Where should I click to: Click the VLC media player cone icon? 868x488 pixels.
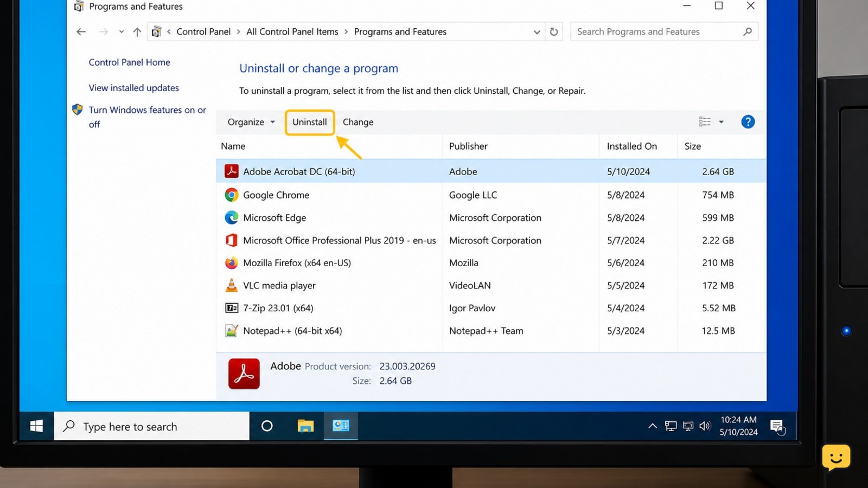pos(232,285)
